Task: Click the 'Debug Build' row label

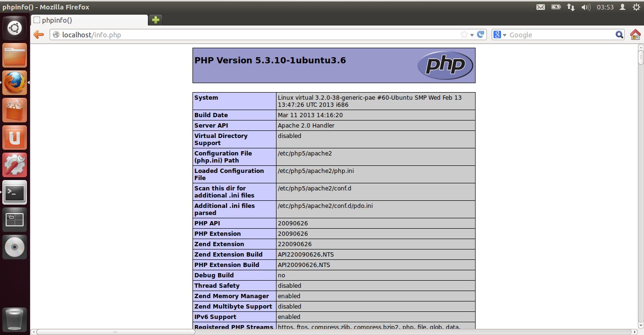Action: 214,275
